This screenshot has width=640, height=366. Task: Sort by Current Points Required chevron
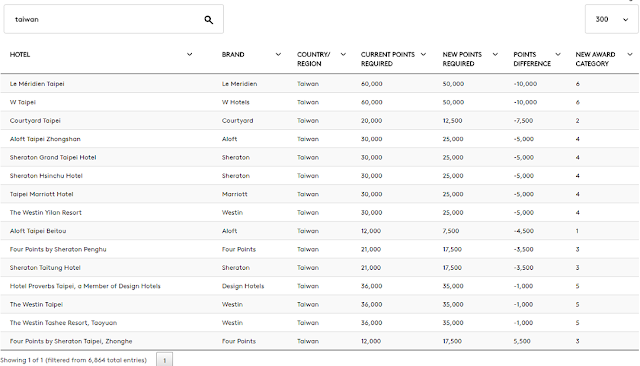pyautogui.click(x=423, y=54)
